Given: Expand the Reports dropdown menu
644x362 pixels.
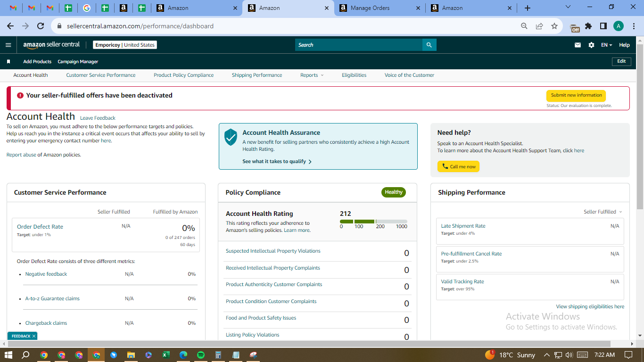Looking at the screenshot, I should click(x=312, y=75).
